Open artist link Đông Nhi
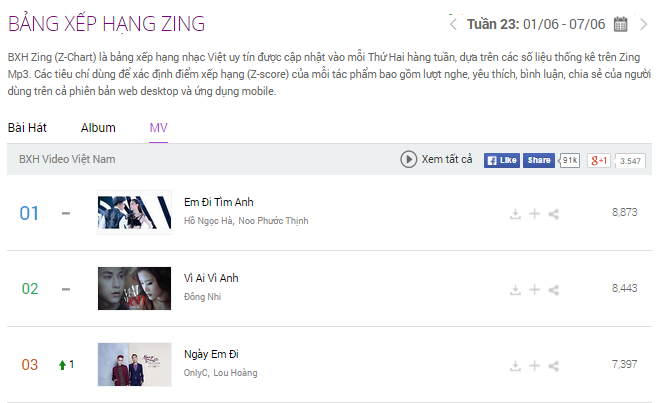669x403 pixels. coord(203,297)
